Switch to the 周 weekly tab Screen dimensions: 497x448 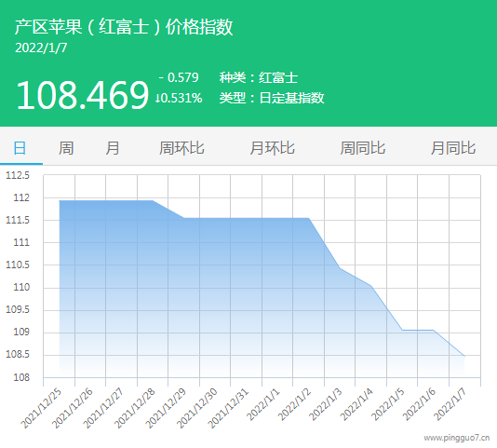pos(66,148)
